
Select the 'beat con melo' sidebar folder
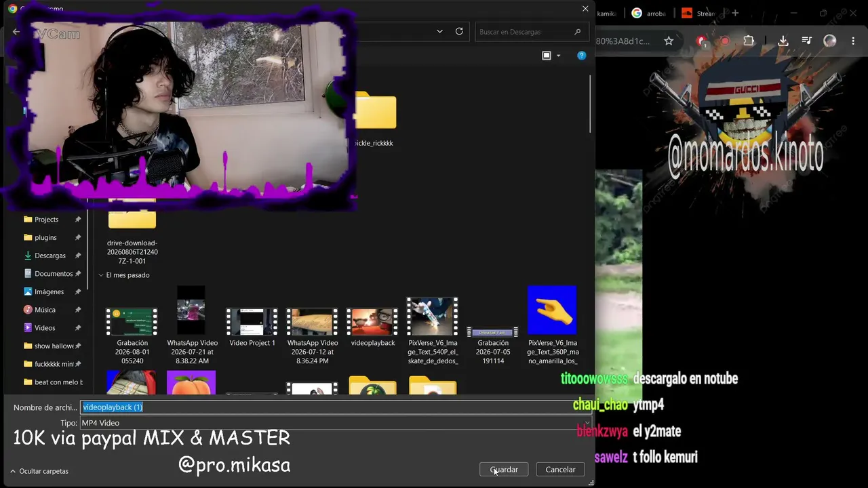click(53, 382)
